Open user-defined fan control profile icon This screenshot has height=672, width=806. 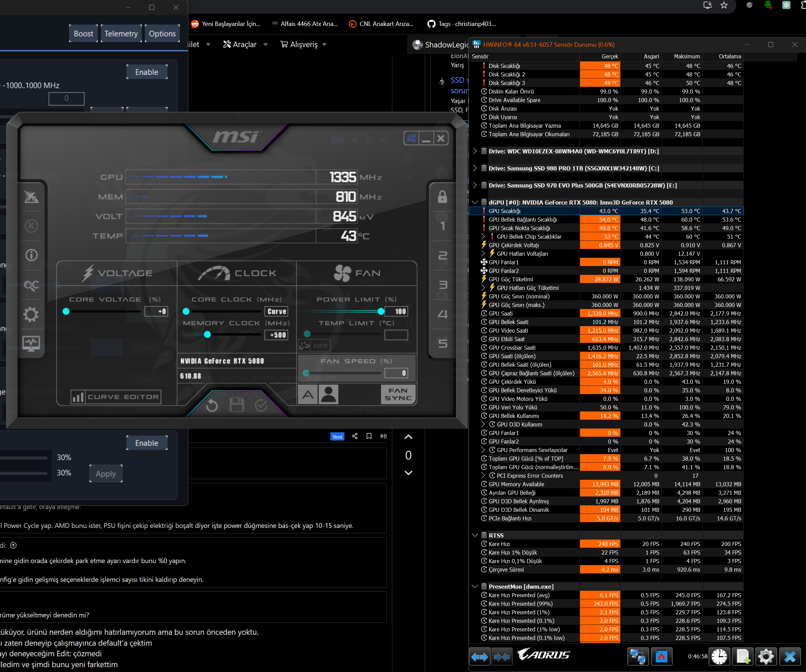[328, 394]
